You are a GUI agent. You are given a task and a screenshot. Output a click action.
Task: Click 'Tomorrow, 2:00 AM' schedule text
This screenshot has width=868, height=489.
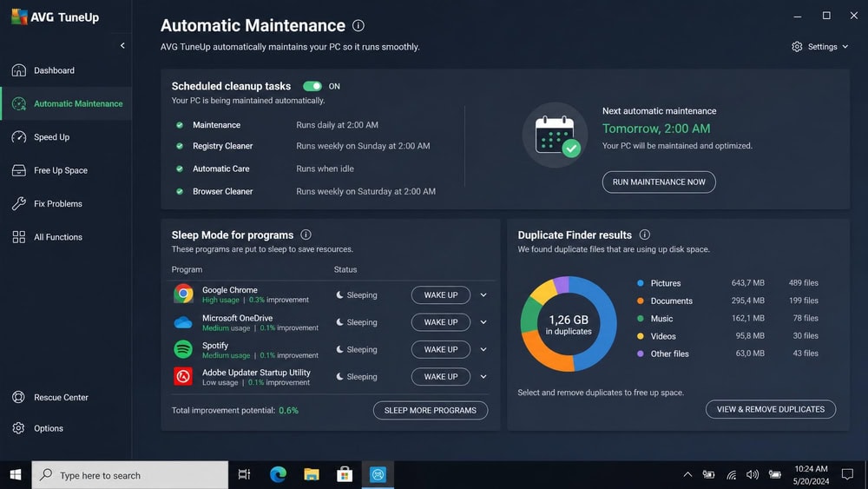656,129
